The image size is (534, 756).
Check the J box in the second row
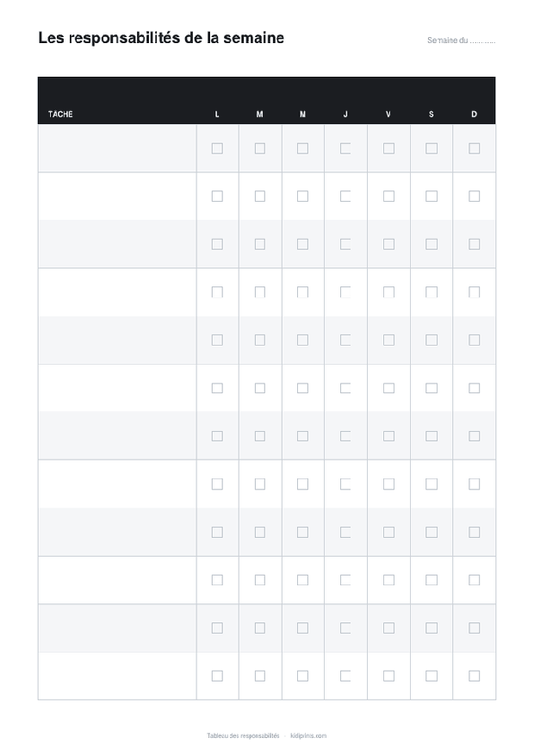[x=345, y=197]
